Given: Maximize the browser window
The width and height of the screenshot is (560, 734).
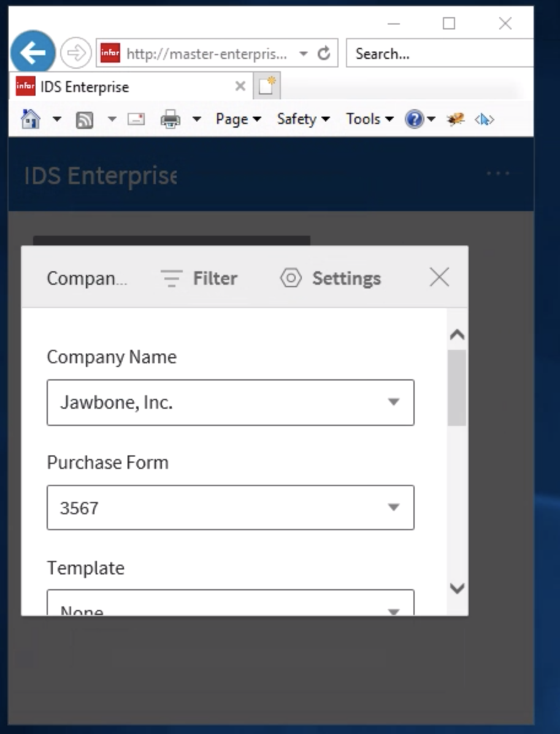Looking at the screenshot, I should [x=449, y=23].
